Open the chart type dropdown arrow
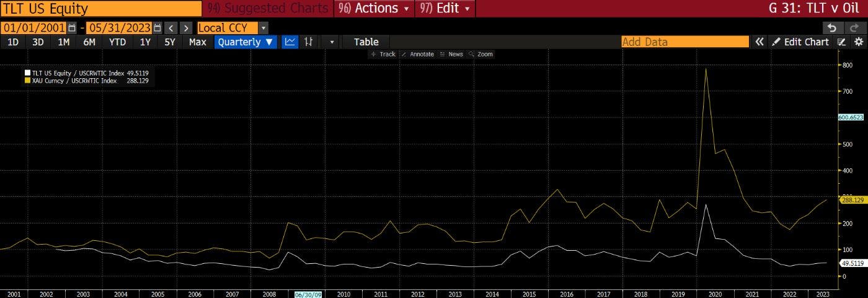868x298 pixels. 332,42
